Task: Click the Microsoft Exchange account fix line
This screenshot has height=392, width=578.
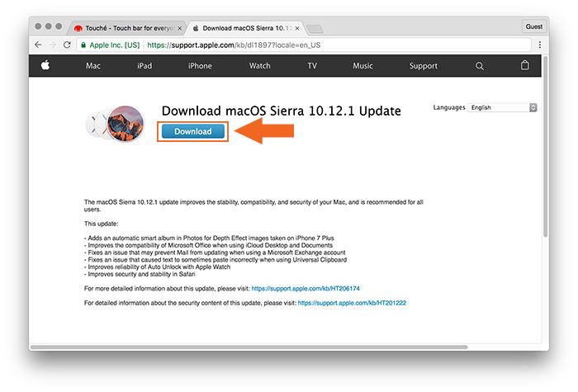Action: click(215, 253)
